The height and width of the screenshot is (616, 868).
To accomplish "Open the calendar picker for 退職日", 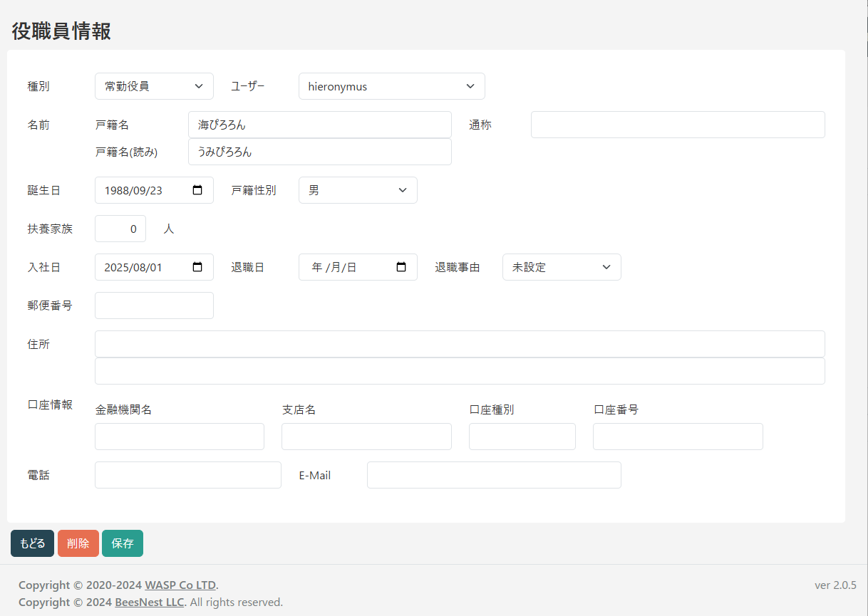I will [x=401, y=267].
